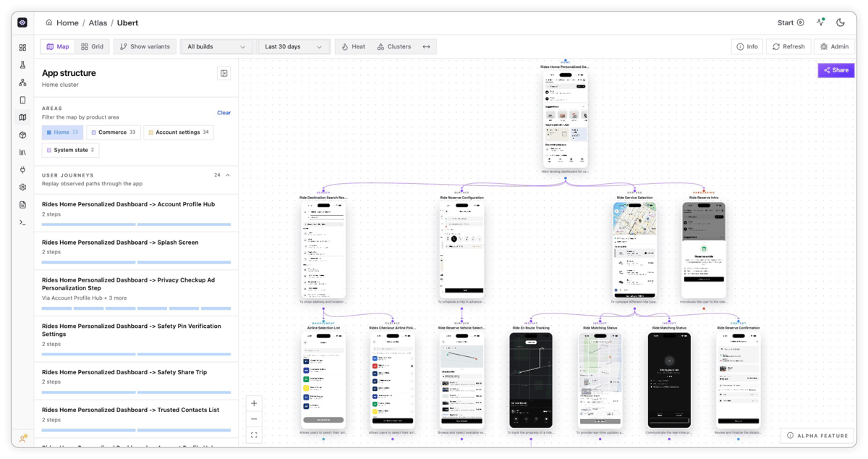This screenshot has width=868, height=459.
Task: Open the flask experiments icon in the sidebar
Action: click(x=22, y=65)
